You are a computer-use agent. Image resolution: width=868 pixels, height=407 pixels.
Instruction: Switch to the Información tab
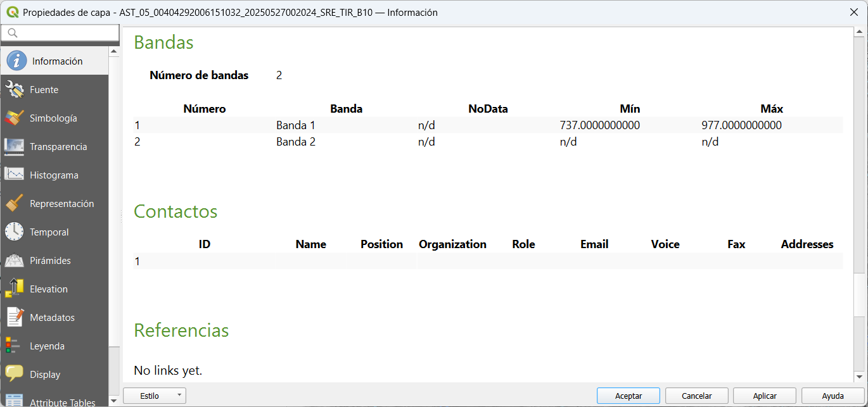(14, 61)
